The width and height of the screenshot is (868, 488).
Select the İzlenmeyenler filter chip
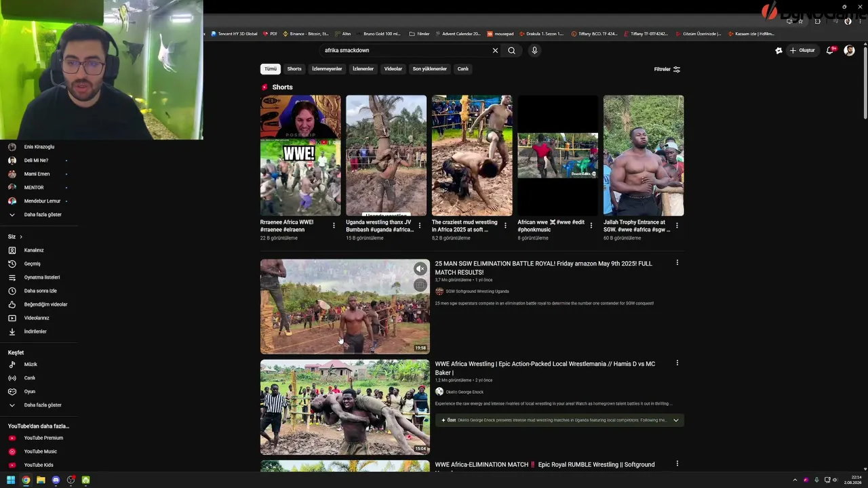(x=327, y=68)
